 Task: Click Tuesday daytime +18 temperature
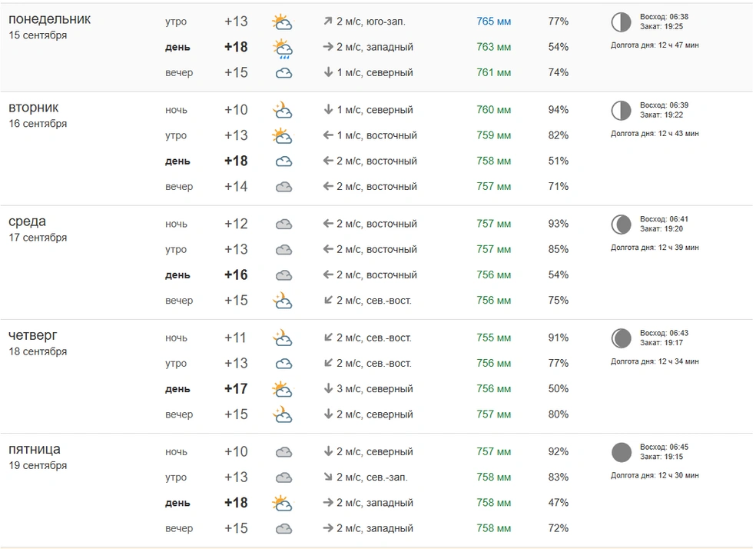236,161
